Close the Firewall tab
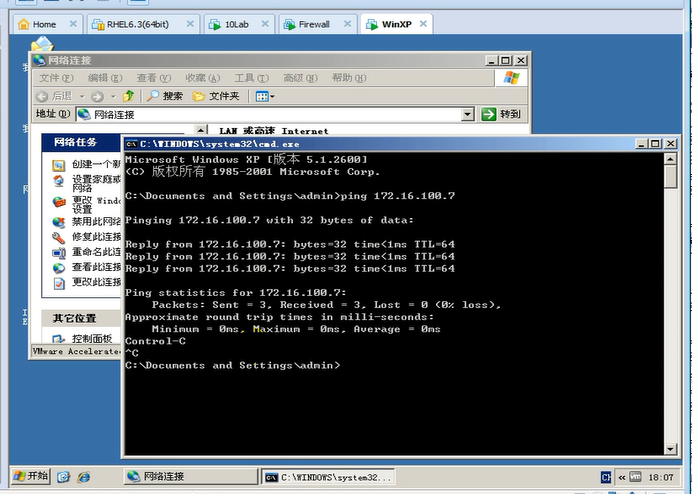The height and width of the screenshot is (494, 692). (348, 24)
